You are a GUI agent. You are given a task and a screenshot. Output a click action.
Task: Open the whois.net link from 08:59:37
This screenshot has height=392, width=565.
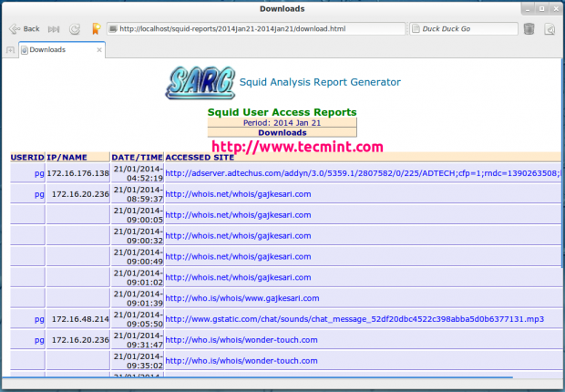[238, 194]
